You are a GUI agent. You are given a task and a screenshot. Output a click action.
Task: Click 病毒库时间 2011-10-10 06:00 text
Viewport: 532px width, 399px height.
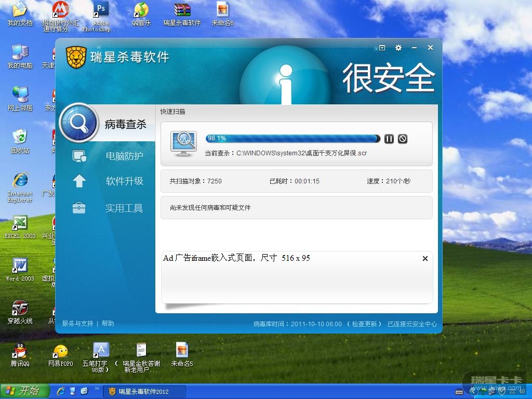[297, 324]
